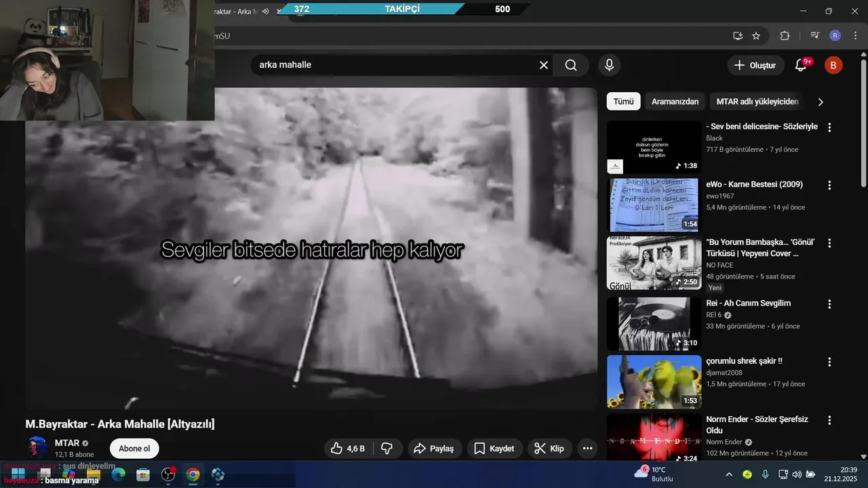Save the video with the Kaydet button

494,449
